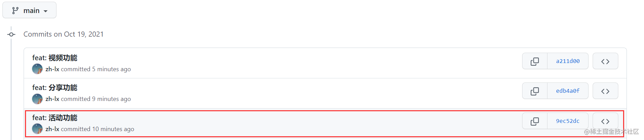Copy full SHA for commit 9ec52dc
This screenshot has width=644, height=140.
(535, 121)
